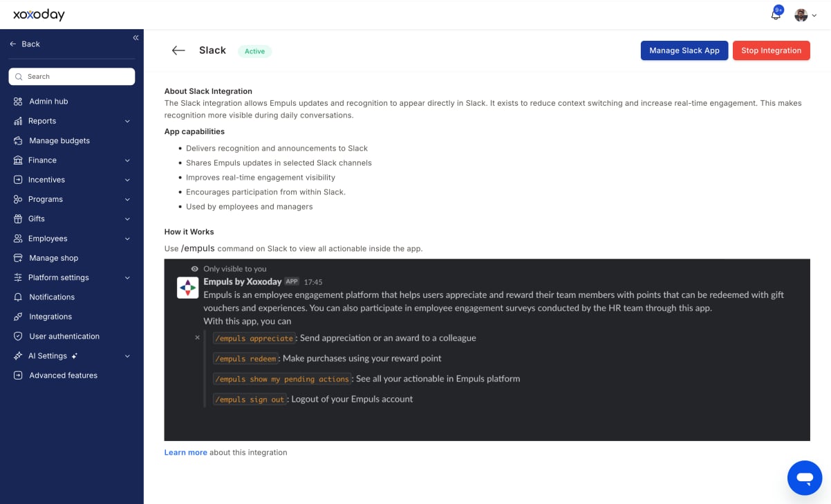Click the Notifications label in sidebar
The image size is (831, 504).
(x=52, y=297)
